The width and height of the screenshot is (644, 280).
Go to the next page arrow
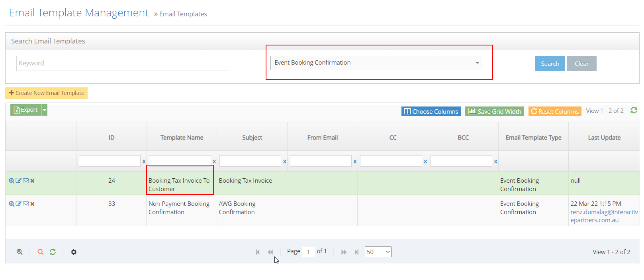[344, 252]
